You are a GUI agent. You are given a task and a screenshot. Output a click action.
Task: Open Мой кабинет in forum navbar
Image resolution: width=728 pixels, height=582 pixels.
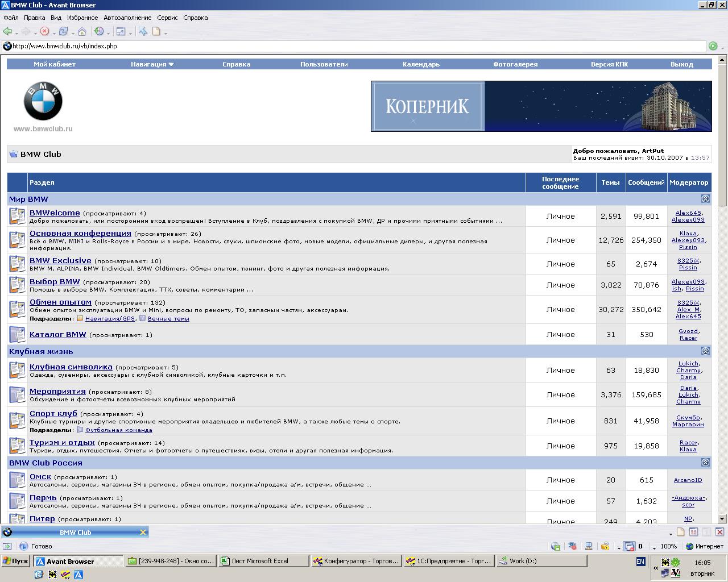(55, 64)
